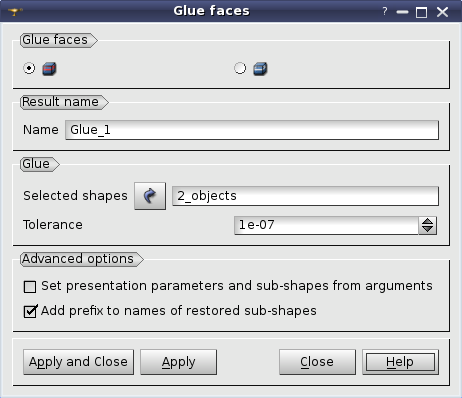Click the blue select faces mode icon
Screen dimensions: 462x398
[x=260, y=69]
